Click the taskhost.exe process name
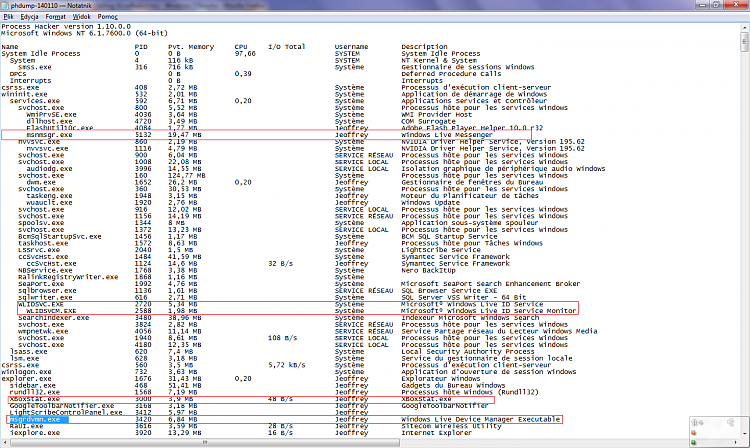750x448 pixels. click(43, 243)
